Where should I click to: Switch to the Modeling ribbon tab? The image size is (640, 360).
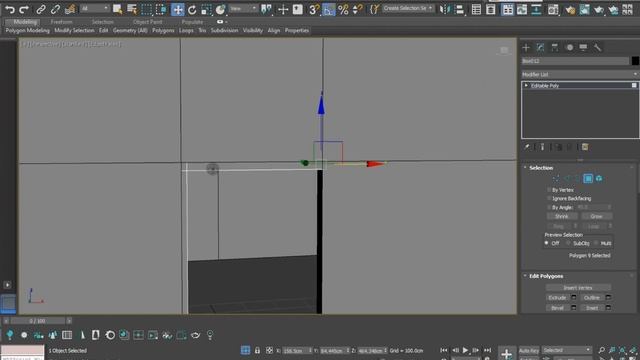[x=25, y=22]
